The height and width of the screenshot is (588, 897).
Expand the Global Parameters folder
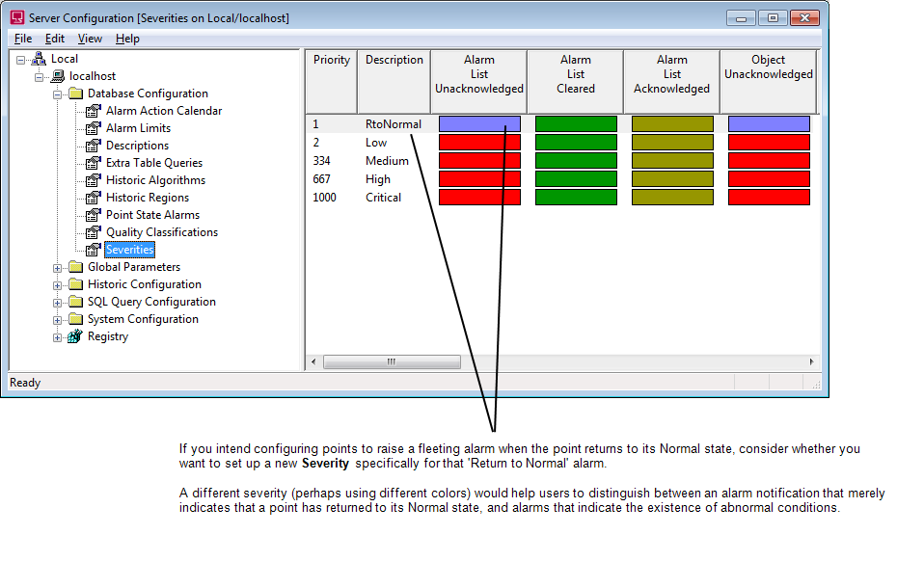(x=58, y=267)
